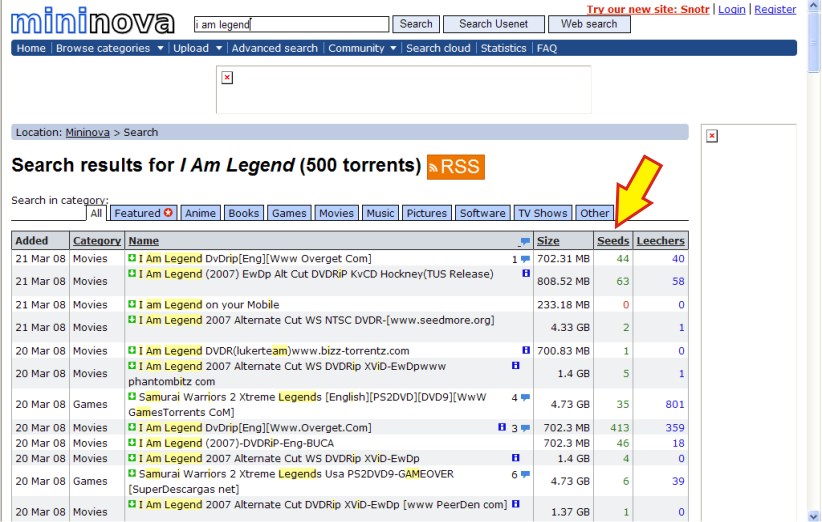Click the download icon for I Am Legend KvCD Hockney
The width and height of the screenshot is (822, 522).
coord(132,273)
